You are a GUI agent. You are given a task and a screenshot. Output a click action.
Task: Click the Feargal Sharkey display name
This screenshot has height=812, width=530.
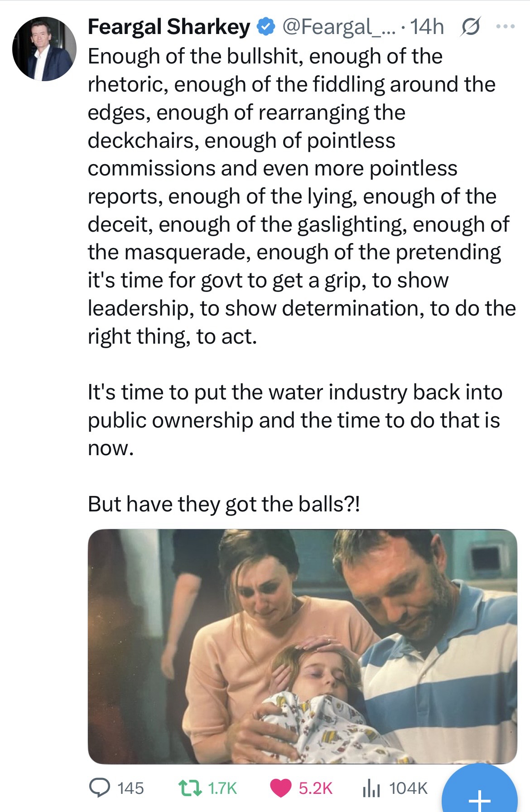pyautogui.click(x=169, y=27)
